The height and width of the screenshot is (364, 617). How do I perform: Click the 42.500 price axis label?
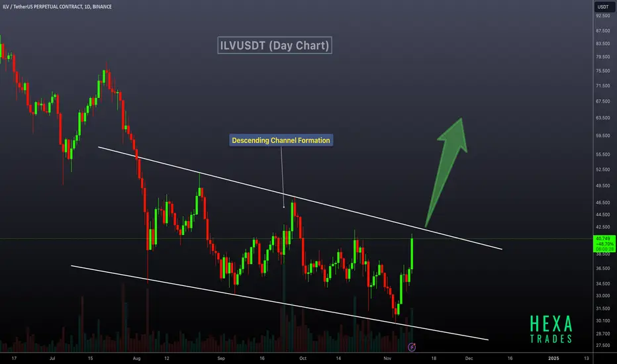pyautogui.click(x=603, y=227)
